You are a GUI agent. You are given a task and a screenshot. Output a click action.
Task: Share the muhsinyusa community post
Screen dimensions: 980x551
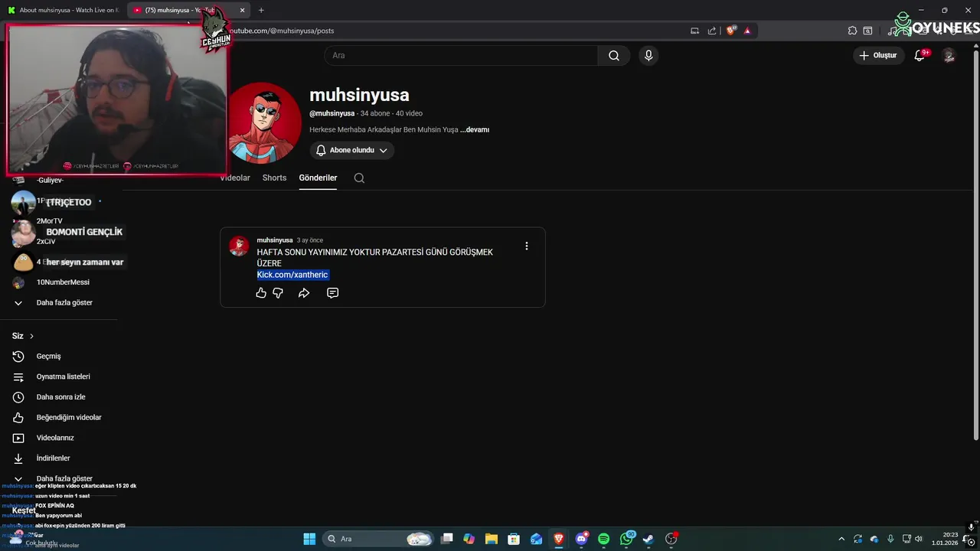(x=304, y=293)
